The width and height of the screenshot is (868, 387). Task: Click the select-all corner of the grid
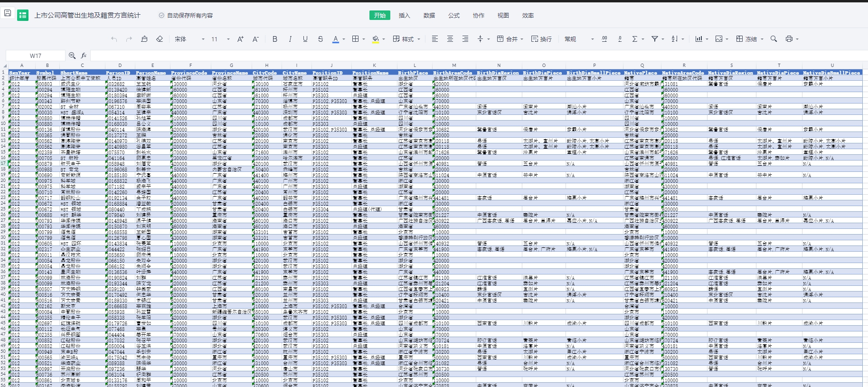pos(4,66)
